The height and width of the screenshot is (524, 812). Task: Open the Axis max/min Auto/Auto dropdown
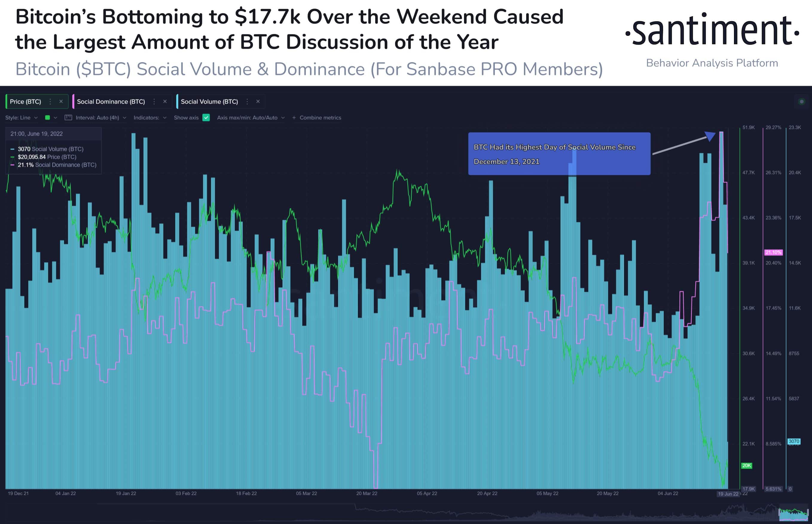[x=251, y=117]
